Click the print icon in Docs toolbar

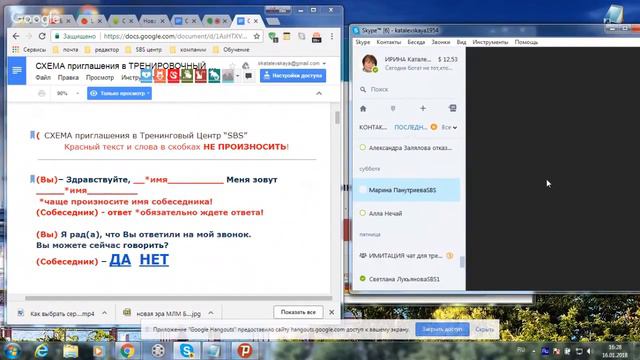pos(42,93)
